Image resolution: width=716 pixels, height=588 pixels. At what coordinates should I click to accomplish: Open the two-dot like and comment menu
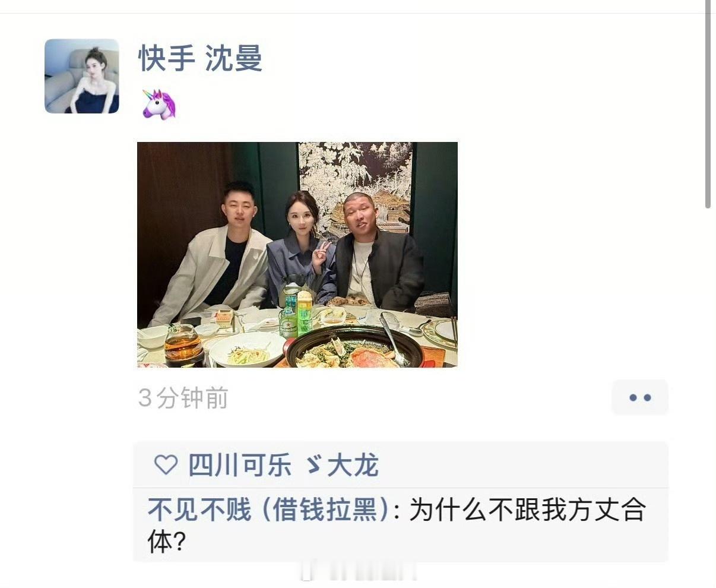640,397
